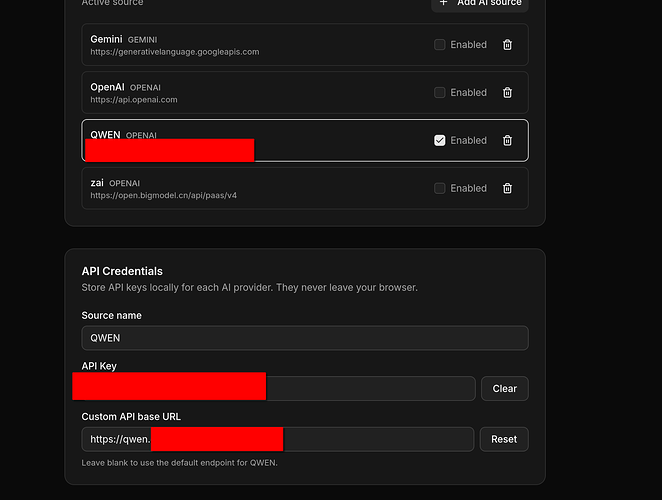
Task: Select the QWEN source name in the list
Action: click(x=105, y=135)
